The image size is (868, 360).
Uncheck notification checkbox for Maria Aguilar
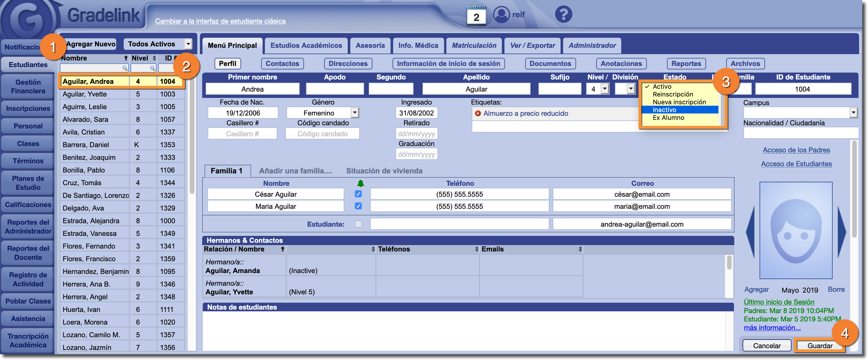(x=358, y=206)
